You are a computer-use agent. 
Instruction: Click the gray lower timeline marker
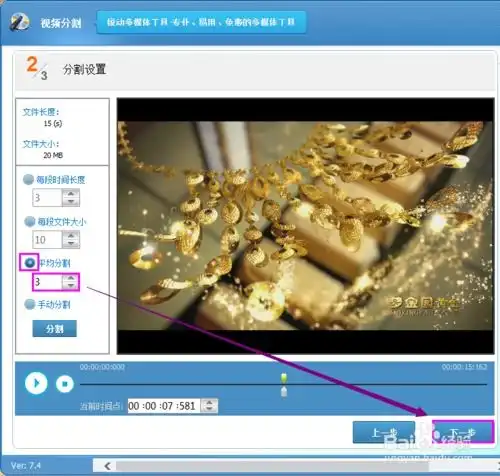(284, 391)
